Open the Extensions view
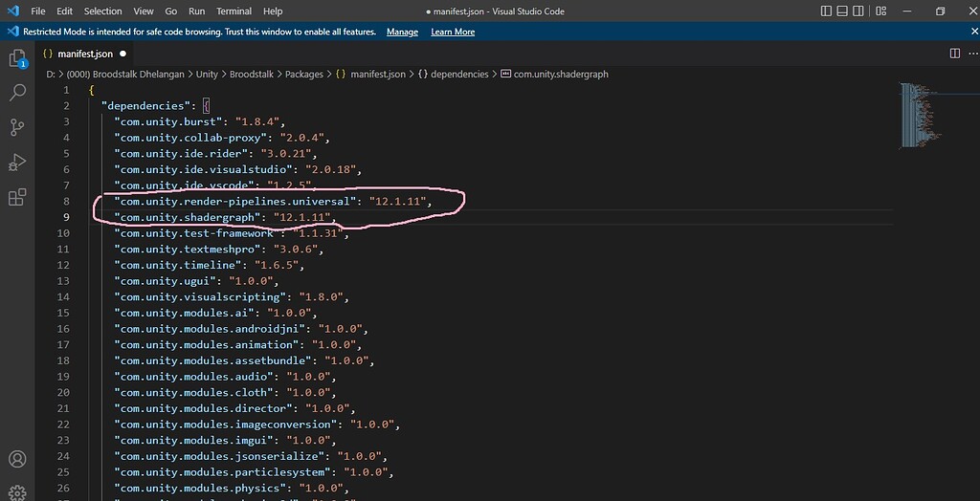This screenshot has width=980, height=501. coord(17,197)
